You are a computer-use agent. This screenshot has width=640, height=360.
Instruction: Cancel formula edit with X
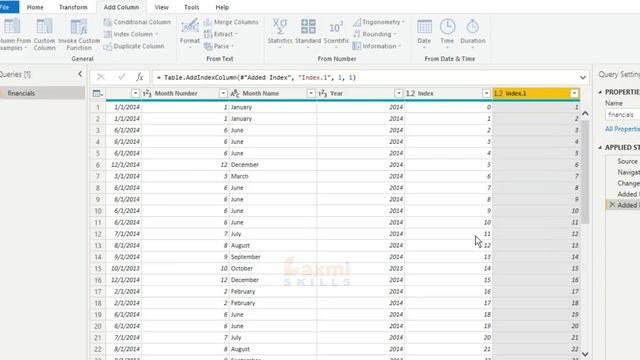tap(101, 77)
